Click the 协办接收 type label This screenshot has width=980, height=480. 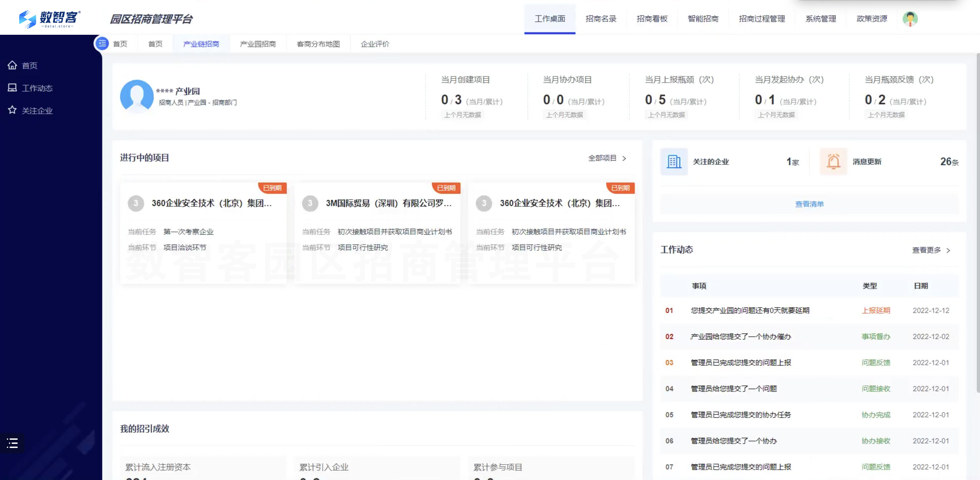coord(876,441)
